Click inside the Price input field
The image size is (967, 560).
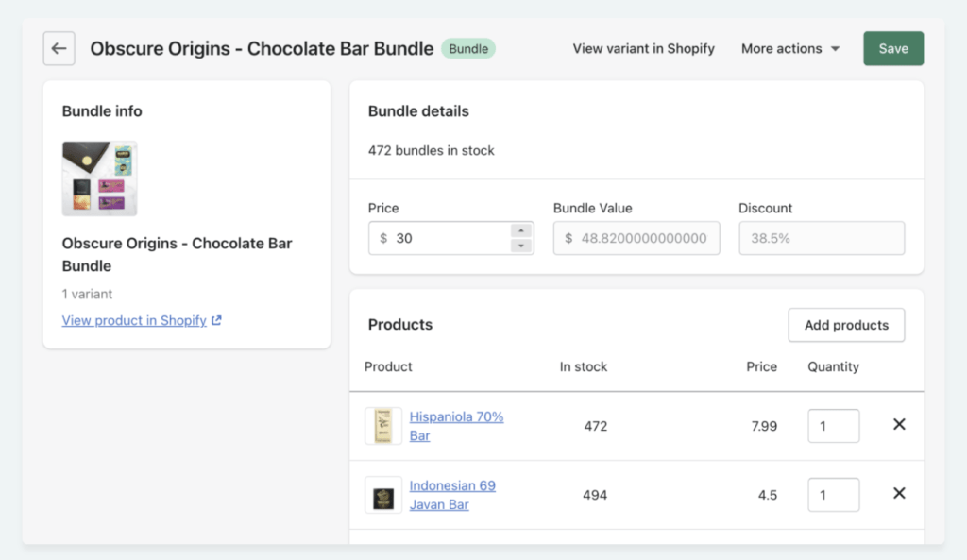(444, 237)
